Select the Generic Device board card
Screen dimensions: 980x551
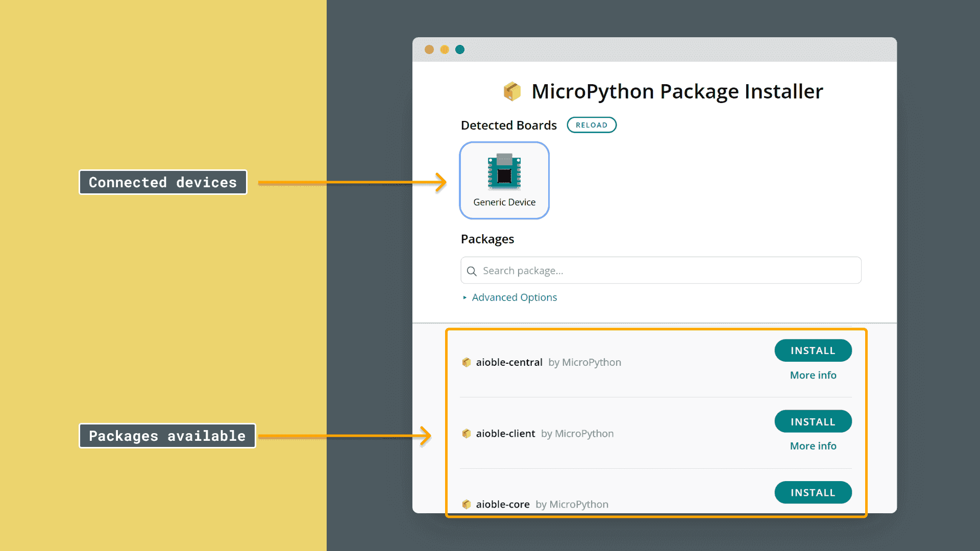(x=504, y=180)
